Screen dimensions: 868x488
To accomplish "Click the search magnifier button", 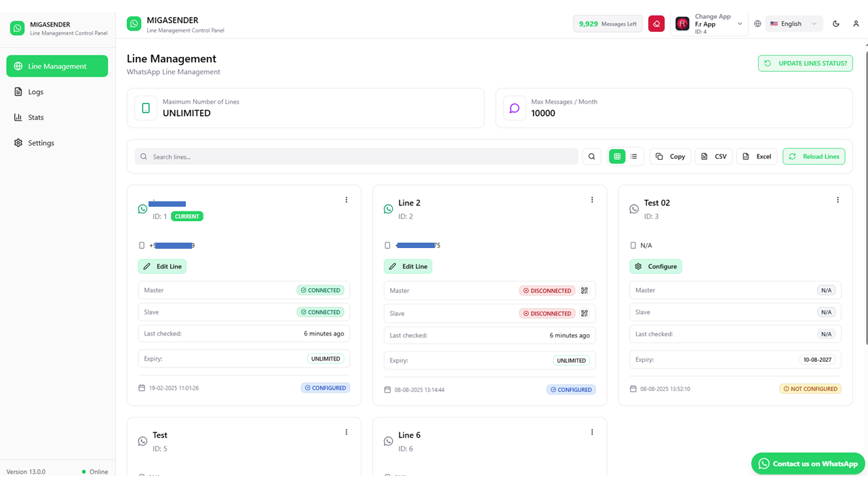I will tap(591, 157).
